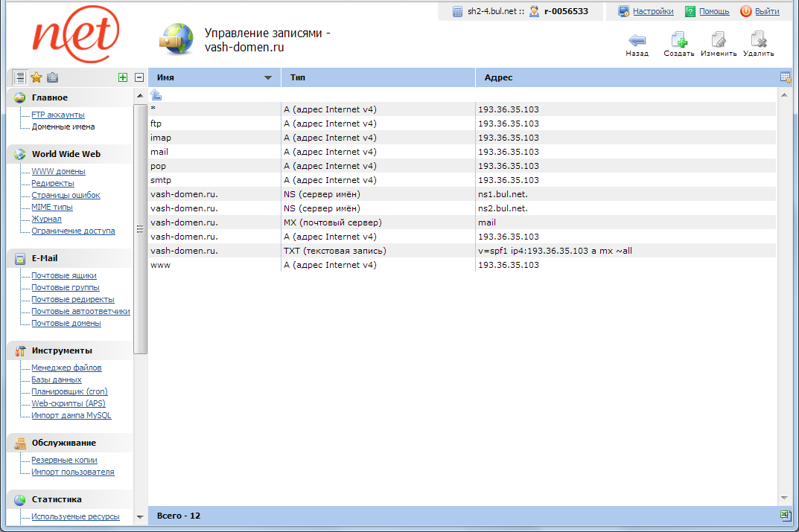
Task: Click the Назад (back) arrow icon
Action: (637, 40)
